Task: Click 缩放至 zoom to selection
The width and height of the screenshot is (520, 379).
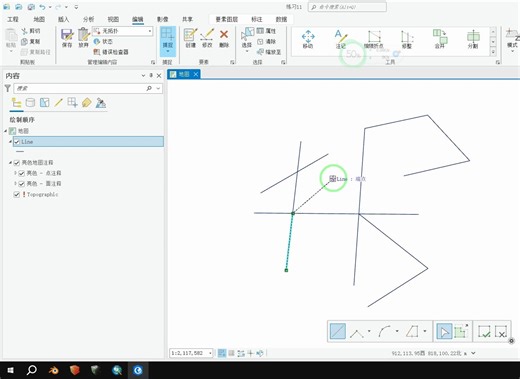Action: [x=269, y=52]
